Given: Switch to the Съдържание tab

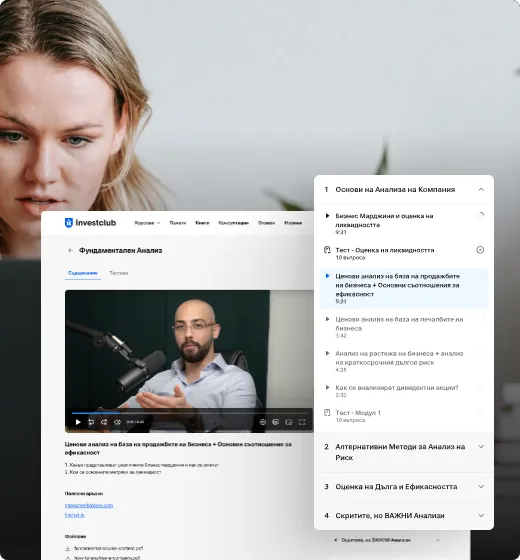Looking at the screenshot, I should tap(83, 273).
